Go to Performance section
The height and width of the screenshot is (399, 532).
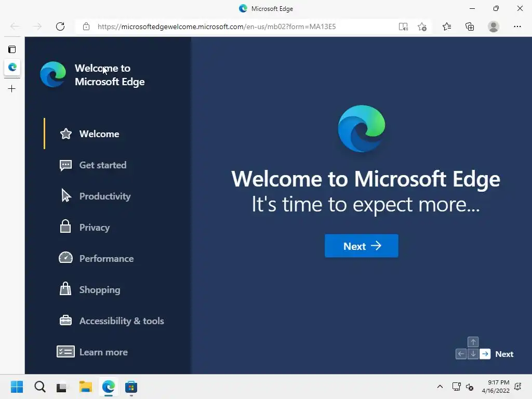tap(107, 259)
